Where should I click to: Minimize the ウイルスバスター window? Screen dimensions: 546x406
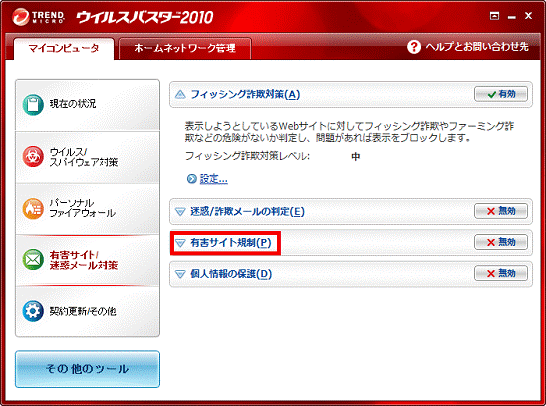[x=512, y=16]
